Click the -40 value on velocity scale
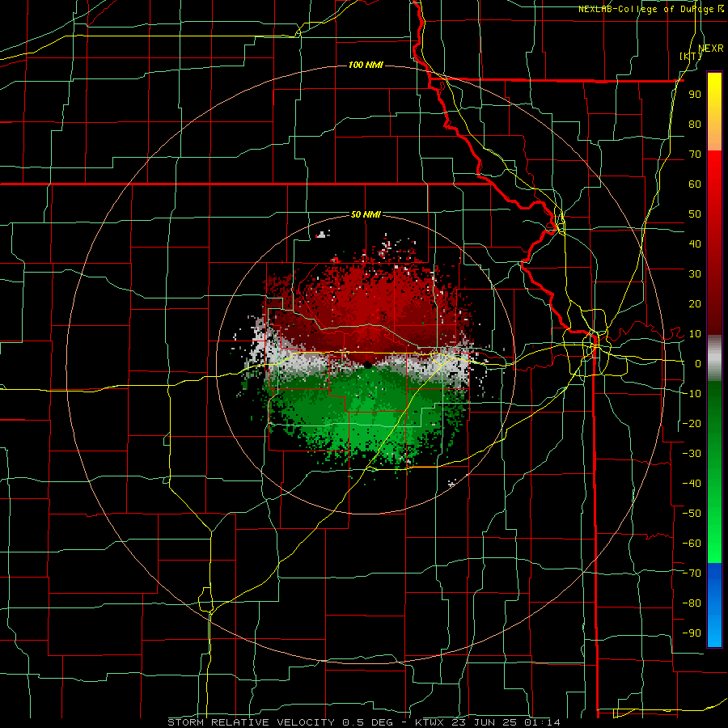Screen dimensions: 728x728 (692, 484)
